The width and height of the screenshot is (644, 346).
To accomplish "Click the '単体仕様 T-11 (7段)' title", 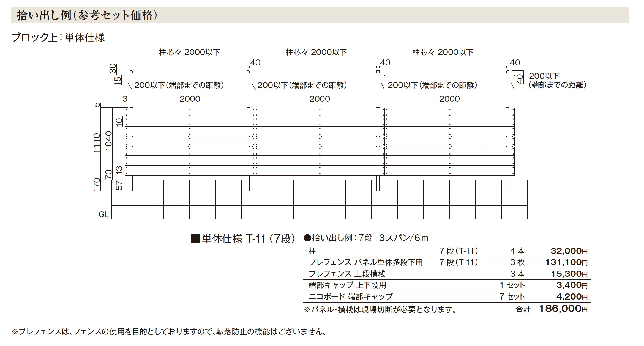I will point(243,239).
